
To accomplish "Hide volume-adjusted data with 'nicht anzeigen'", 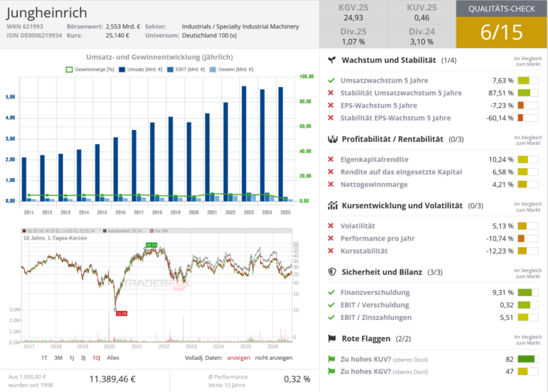I will tap(274, 357).
